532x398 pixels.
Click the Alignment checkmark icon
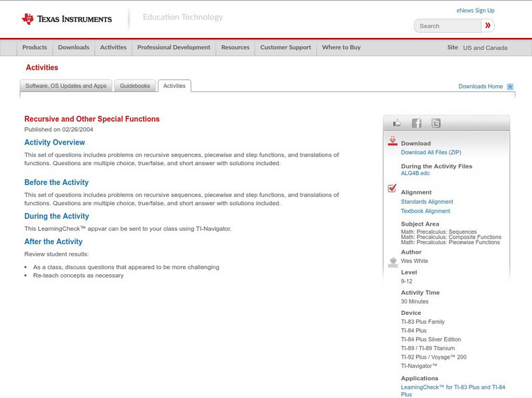click(392, 188)
